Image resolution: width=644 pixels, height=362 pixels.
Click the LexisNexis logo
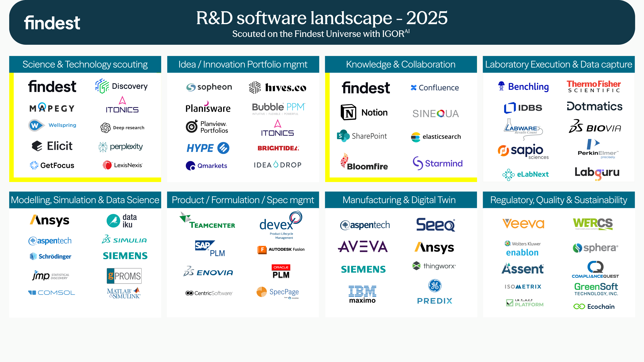pyautogui.click(x=122, y=165)
